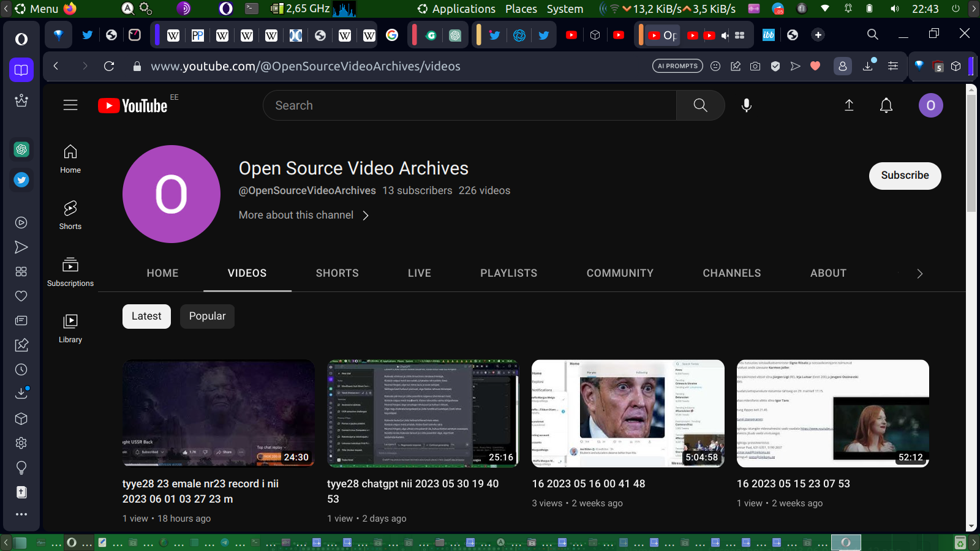Open Subscriptions in the YouTube sidebar
This screenshot has width=980, height=551.
(70, 272)
